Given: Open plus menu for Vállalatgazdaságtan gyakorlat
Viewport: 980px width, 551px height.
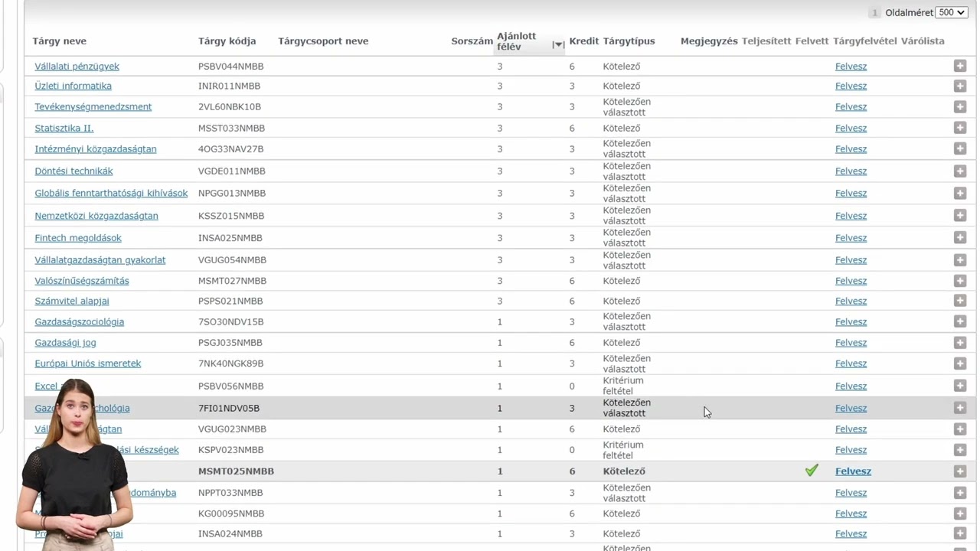Looking at the screenshot, I should tap(960, 259).
